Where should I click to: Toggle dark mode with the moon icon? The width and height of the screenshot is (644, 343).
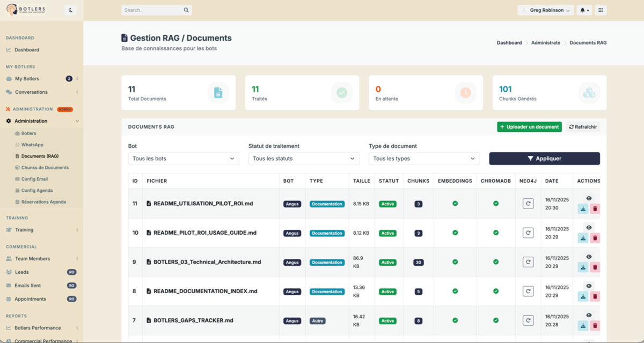click(x=69, y=10)
